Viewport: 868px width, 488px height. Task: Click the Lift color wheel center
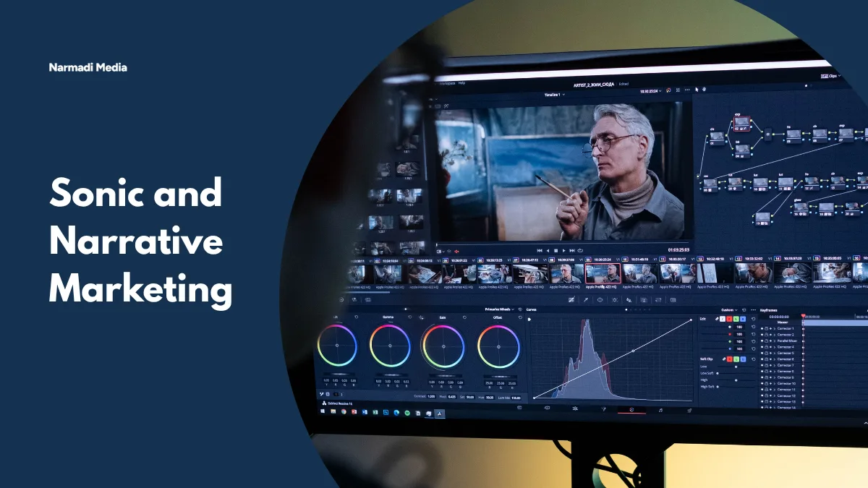(x=337, y=346)
